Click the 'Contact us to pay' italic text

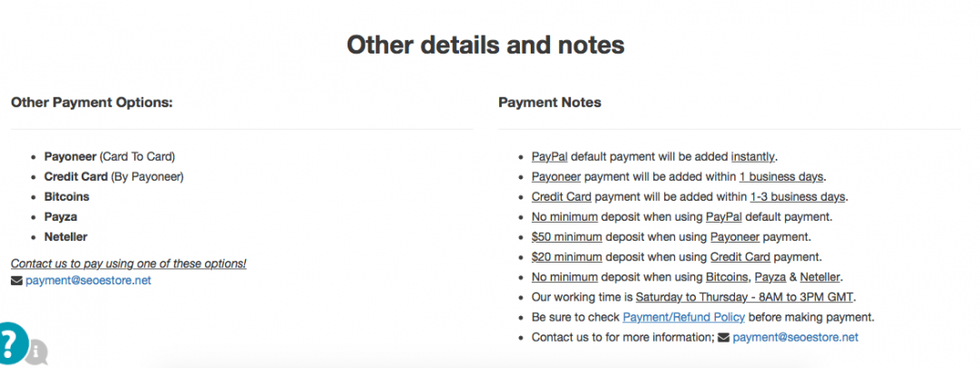[128, 264]
